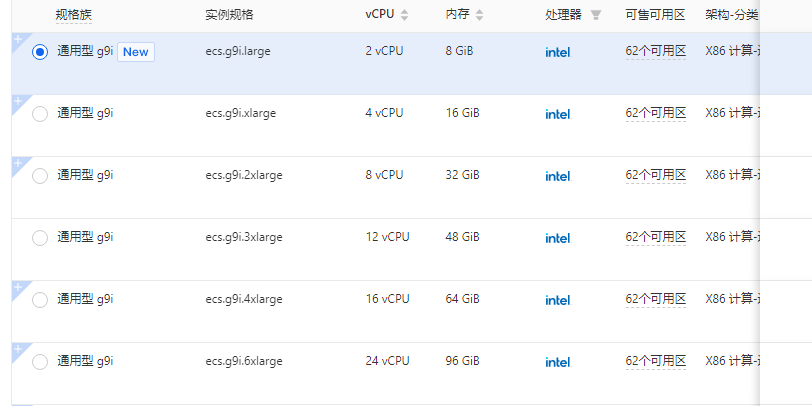
Task: Pick the ecs.g9i.4xlarge radio option
Action: (x=40, y=300)
